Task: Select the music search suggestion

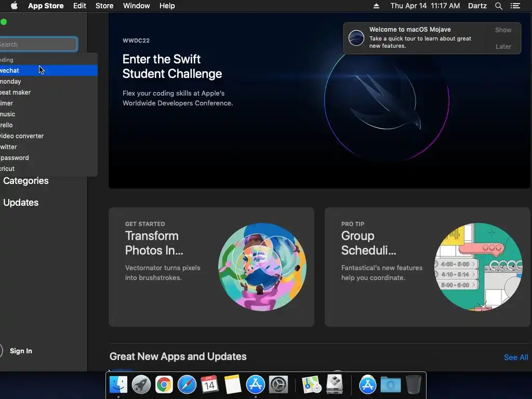Action: tap(48, 114)
